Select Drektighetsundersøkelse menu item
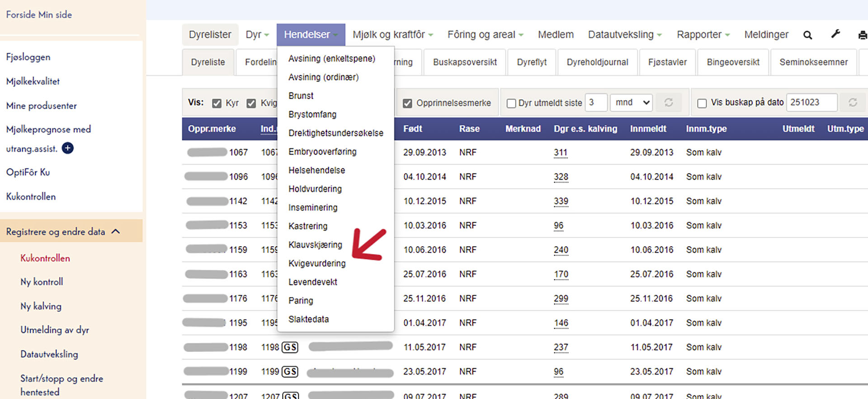Image resolution: width=868 pixels, height=399 pixels. pyautogui.click(x=336, y=133)
